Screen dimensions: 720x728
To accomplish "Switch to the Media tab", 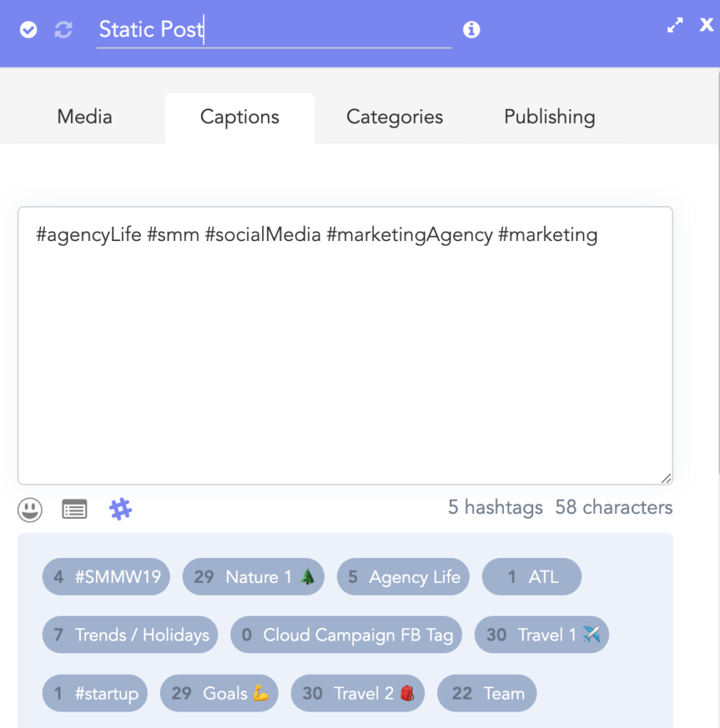I will [x=84, y=117].
